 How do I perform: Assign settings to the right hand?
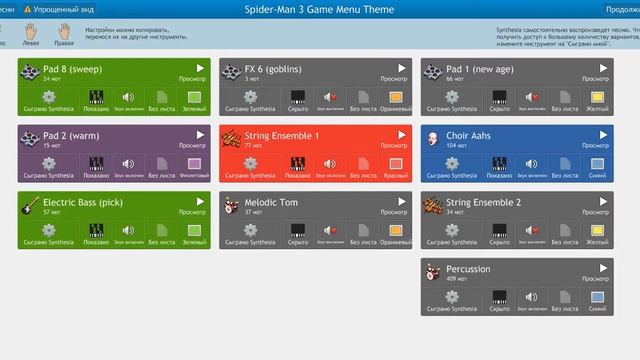[x=64, y=35]
